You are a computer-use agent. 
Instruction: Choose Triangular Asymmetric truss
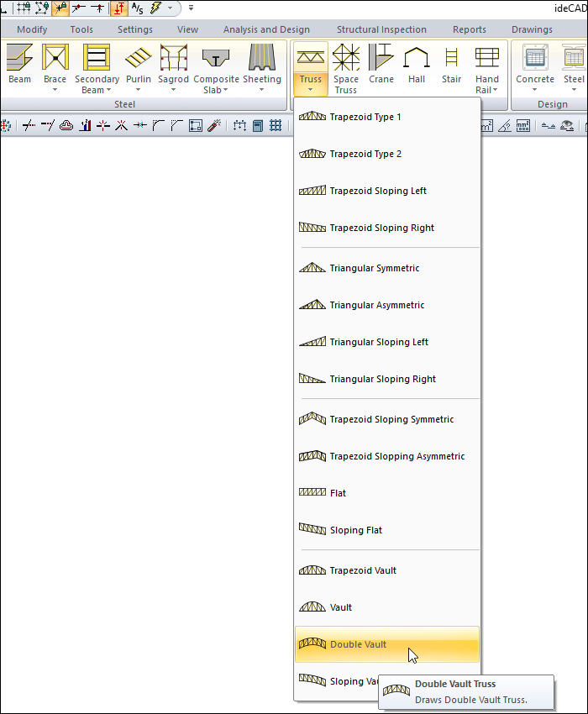pos(387,305)
